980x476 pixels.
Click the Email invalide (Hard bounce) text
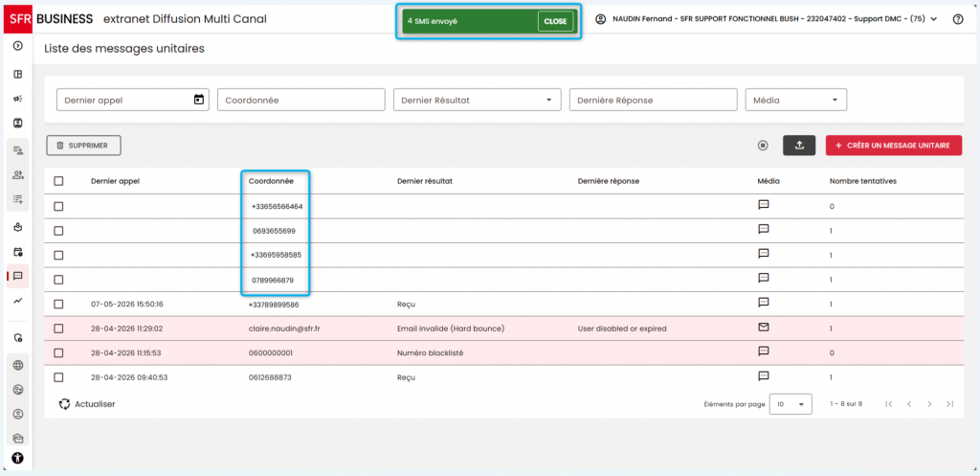tap(451, 329)
